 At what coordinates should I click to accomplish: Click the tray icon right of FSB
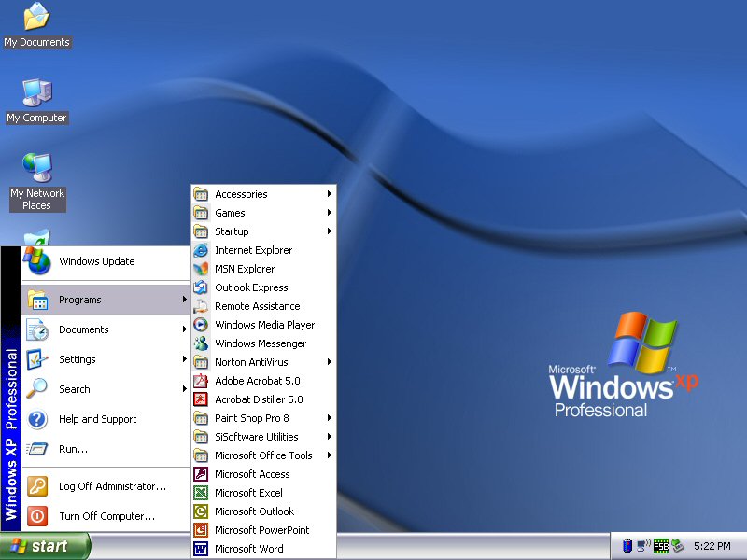[x=677, y=546]
